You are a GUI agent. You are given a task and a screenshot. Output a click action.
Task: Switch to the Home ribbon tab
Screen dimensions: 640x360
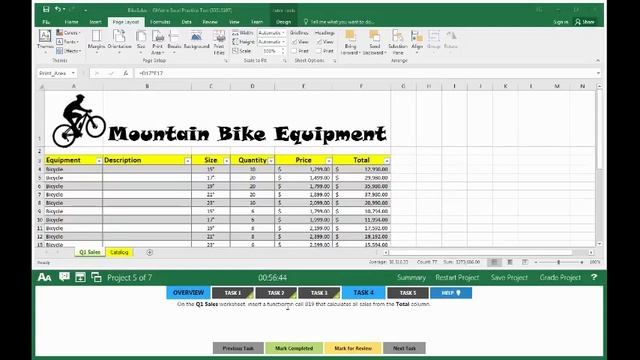(71, 22)
